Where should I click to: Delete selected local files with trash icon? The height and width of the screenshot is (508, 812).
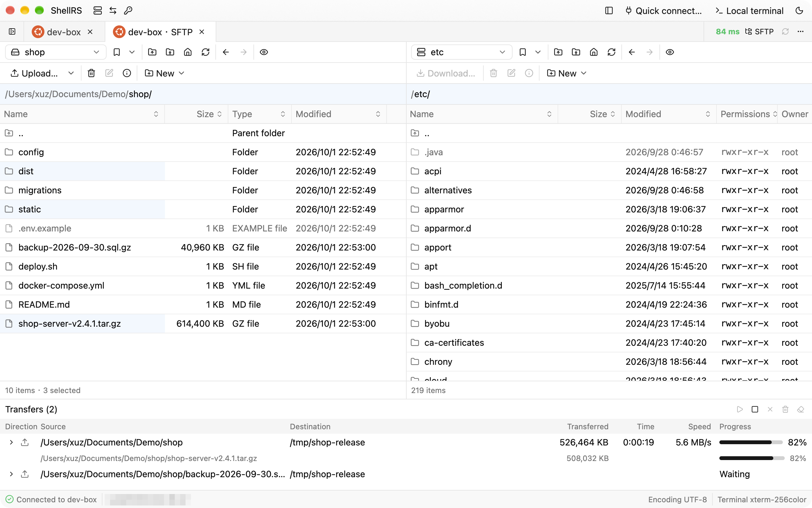pos(91,73)
